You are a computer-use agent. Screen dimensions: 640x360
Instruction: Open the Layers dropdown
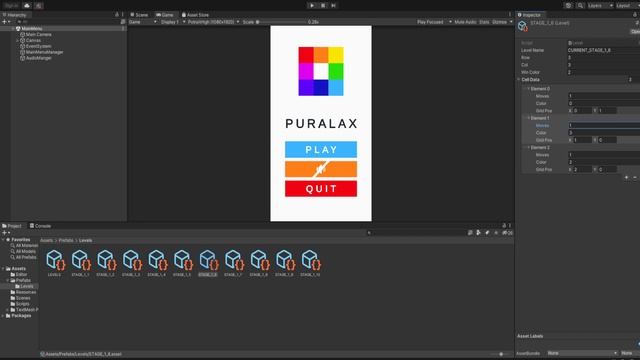[x=600, y=6]
